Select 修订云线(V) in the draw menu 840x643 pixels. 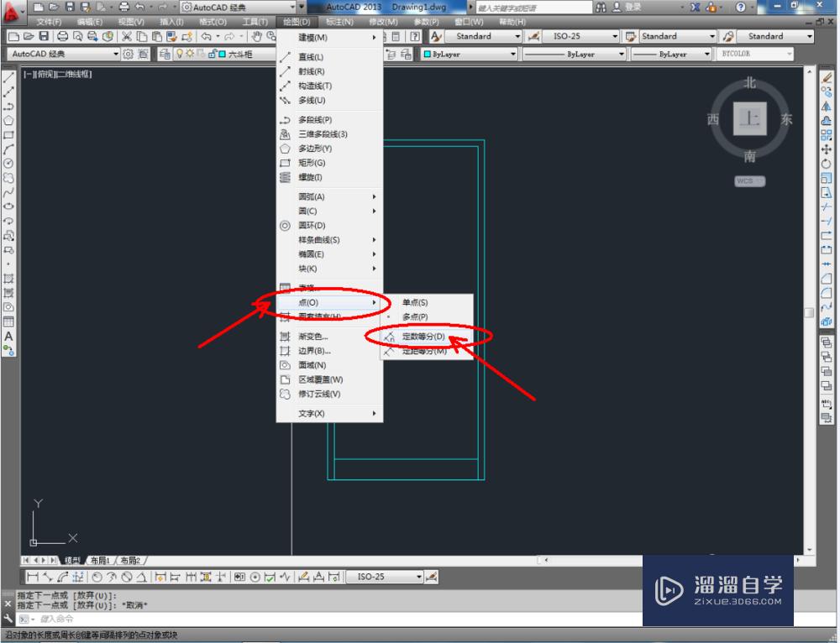329,394
